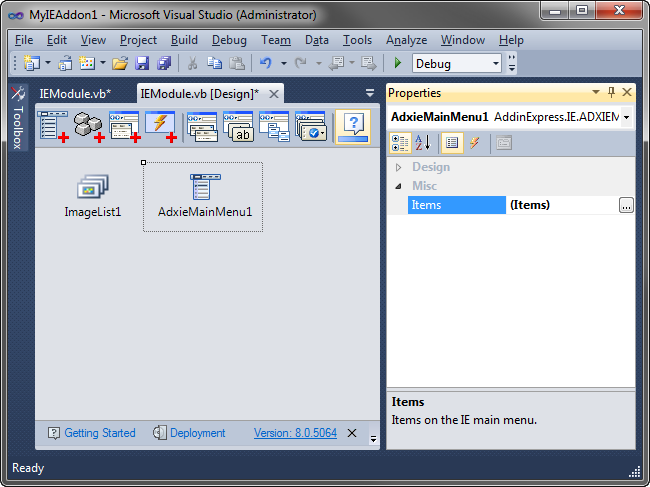Viewport: 650px width, 487px height.
Task: Undo the last action with the Undo icon
Action: [x=266, y=63]
